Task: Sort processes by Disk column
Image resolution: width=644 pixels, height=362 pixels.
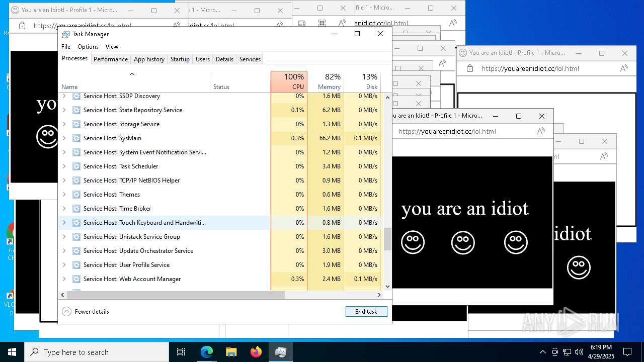Action: (362, 82)
